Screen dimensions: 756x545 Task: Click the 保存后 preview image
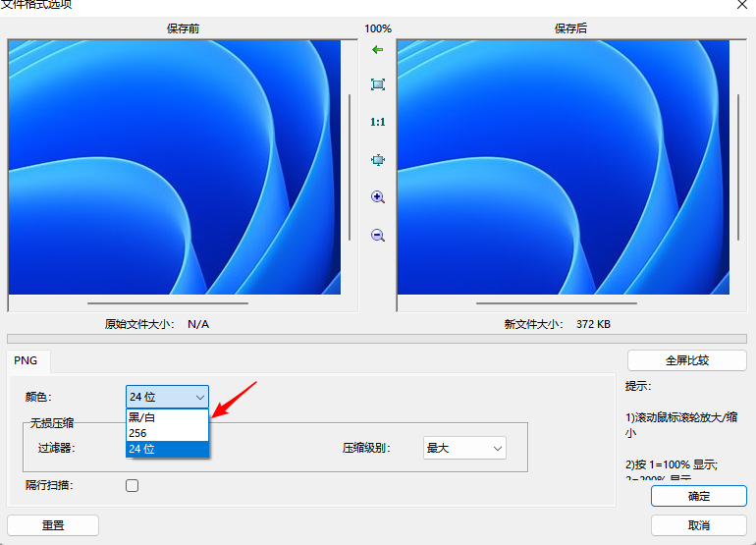click(564, 167)
